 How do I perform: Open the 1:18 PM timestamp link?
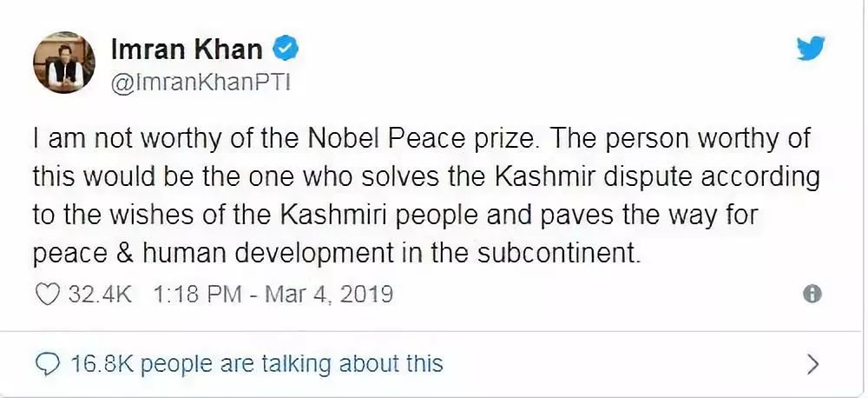197,294
